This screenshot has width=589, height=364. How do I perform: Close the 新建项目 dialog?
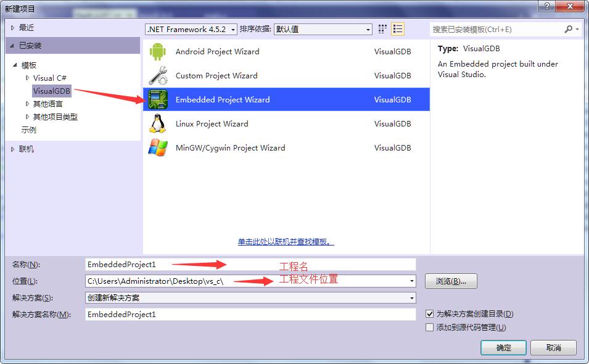coord(570,6)
